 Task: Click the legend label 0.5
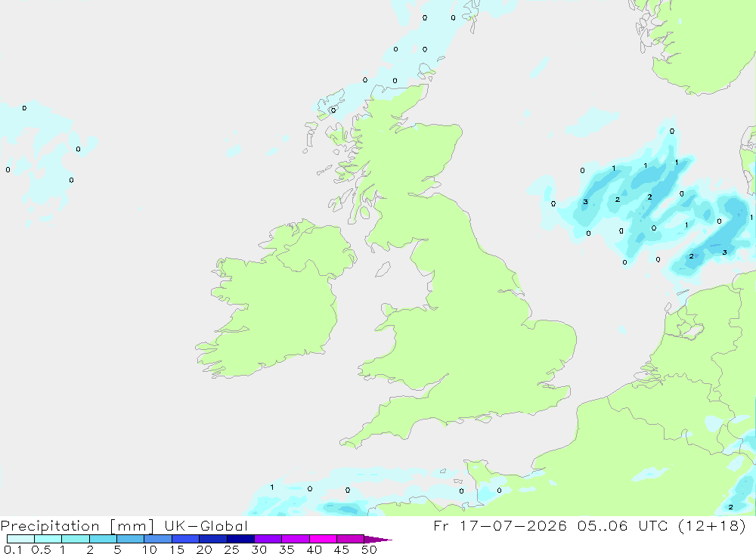click(x=41, y=549)
